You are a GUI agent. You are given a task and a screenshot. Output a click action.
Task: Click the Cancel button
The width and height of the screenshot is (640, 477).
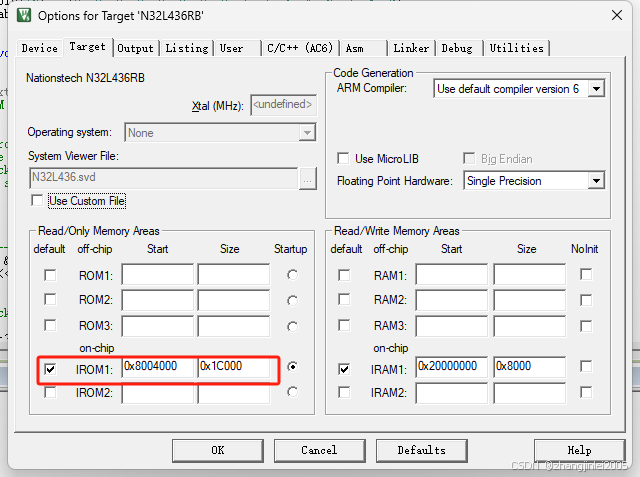[320, 450]
